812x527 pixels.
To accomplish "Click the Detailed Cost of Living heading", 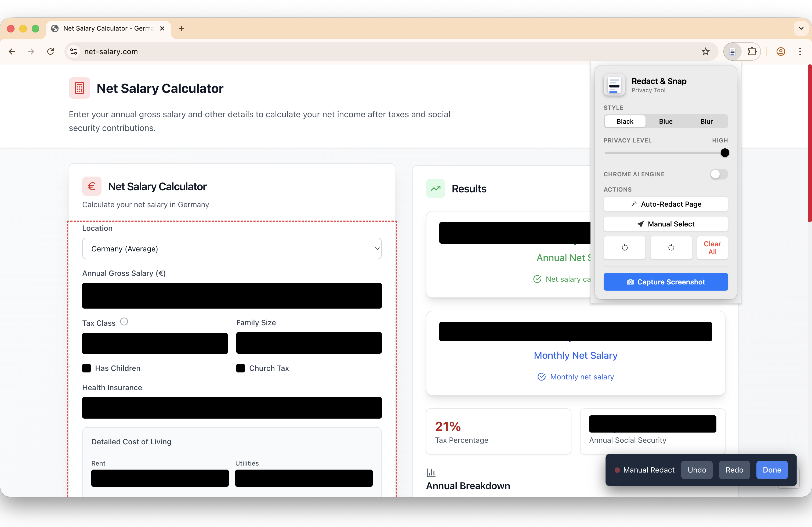I will [131, 442].
